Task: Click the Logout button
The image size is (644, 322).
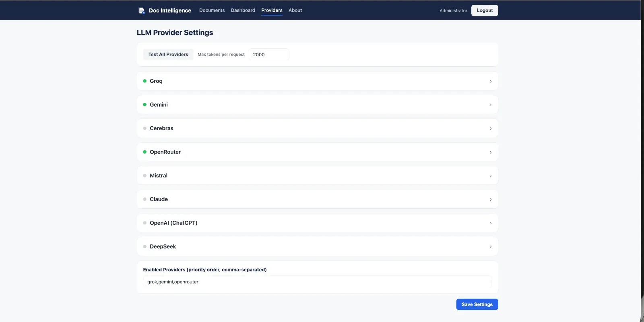Action: point(485,10)
